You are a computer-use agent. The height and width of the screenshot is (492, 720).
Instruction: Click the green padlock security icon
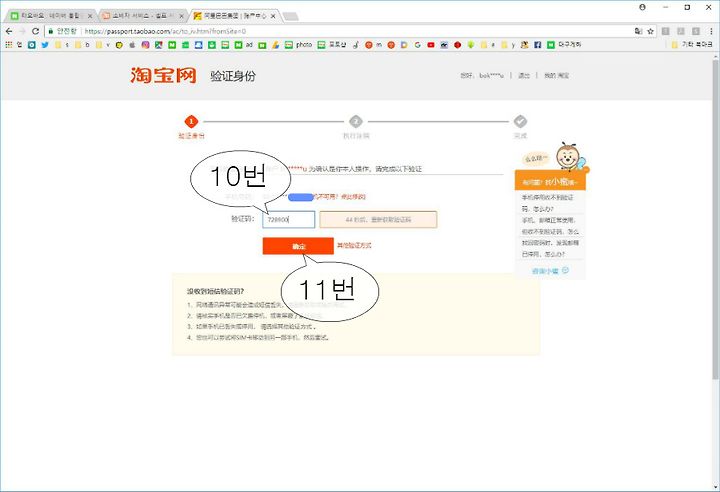click(51, 31)
